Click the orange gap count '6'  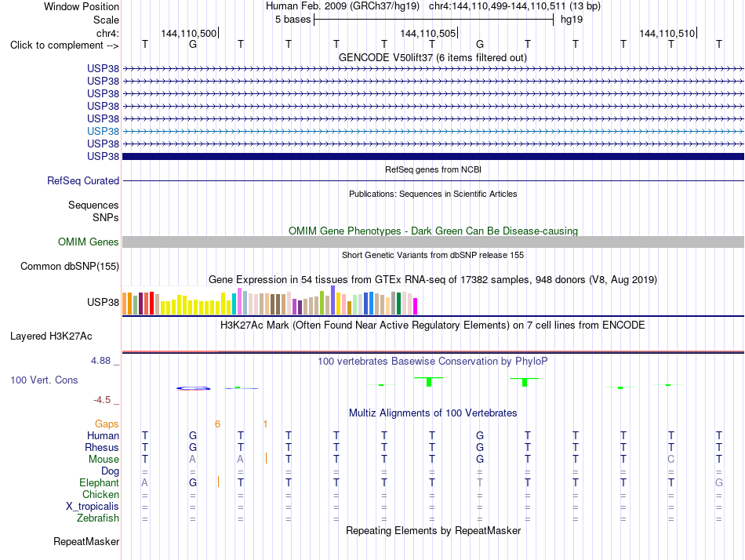(x=217, y=424)
